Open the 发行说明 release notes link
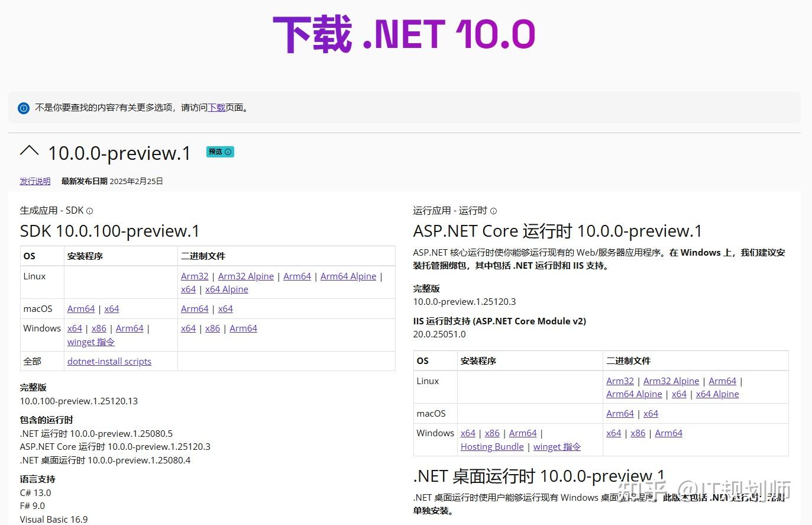This screenshot has height=525, width=812. pyautogui.click(x=34, y=181)
